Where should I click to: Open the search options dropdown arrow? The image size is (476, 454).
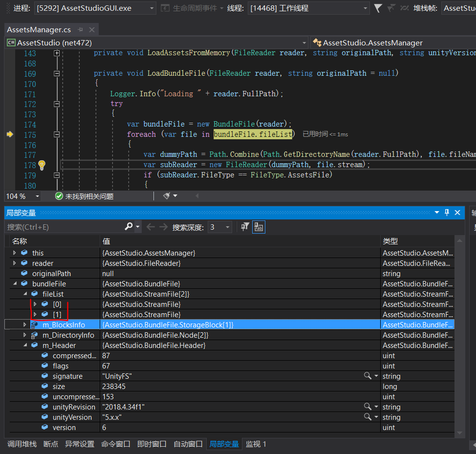click(138, 226)
